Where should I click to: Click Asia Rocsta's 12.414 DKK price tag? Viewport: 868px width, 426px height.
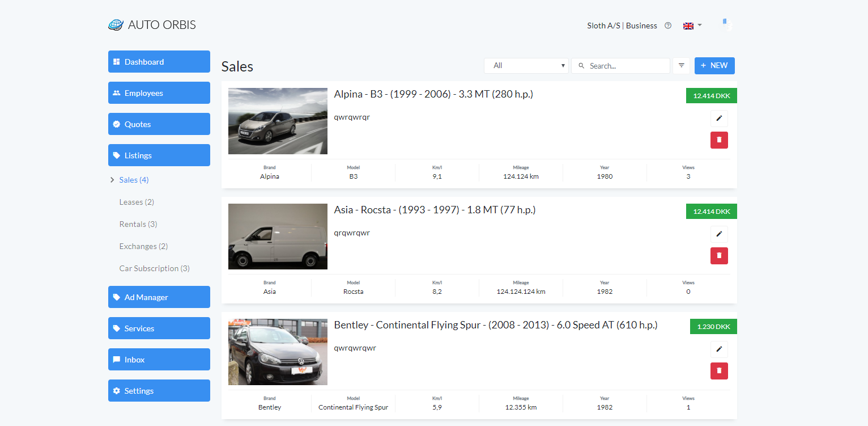[x=712, y=212]
